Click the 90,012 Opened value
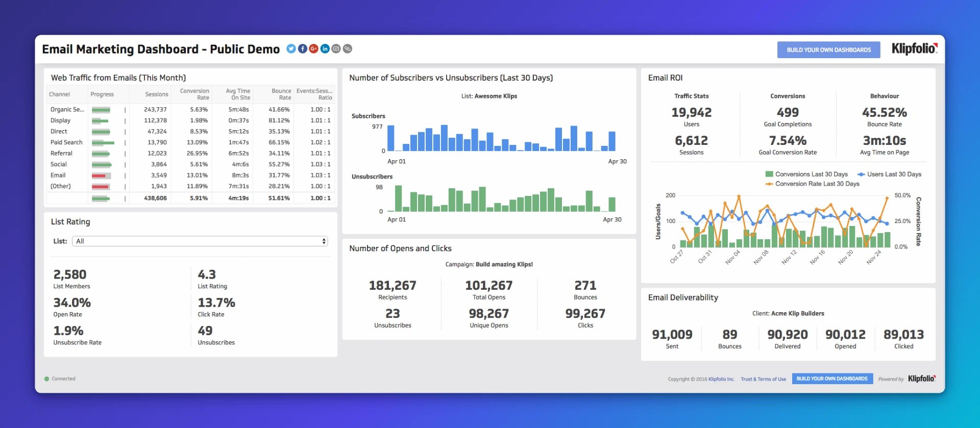The width and height of the screenshot is (980, 428). point(845,334)
